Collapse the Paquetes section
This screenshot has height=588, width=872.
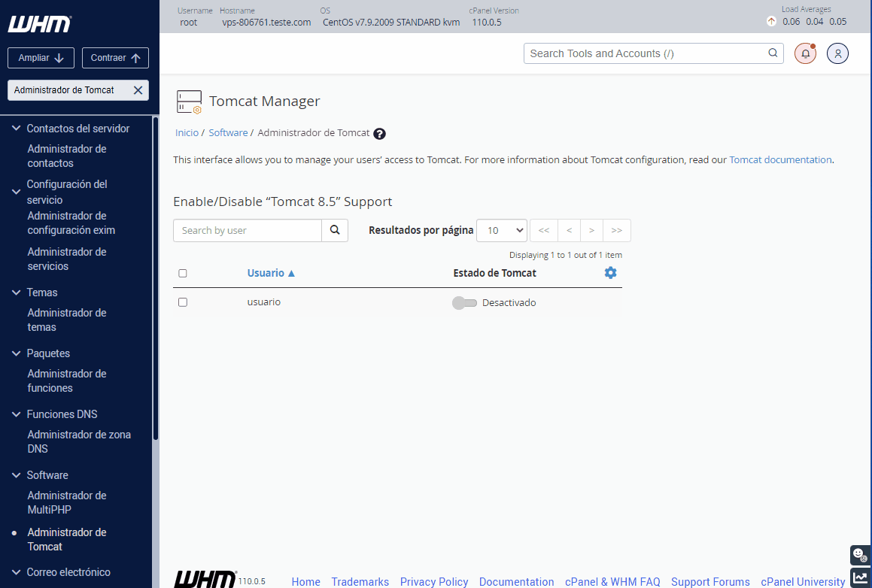[16, 353]
